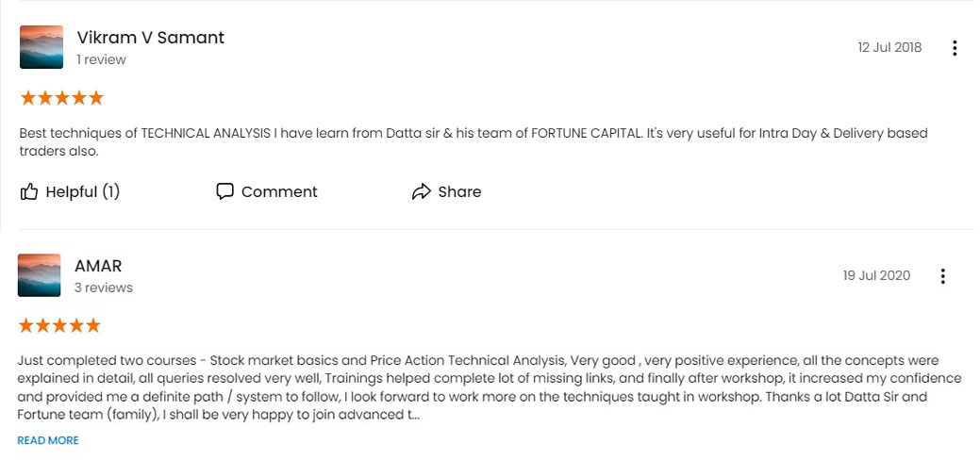Click the five-star rating on Vikram's review
This screenshot has width=980, height=460.
click(61, 98)
